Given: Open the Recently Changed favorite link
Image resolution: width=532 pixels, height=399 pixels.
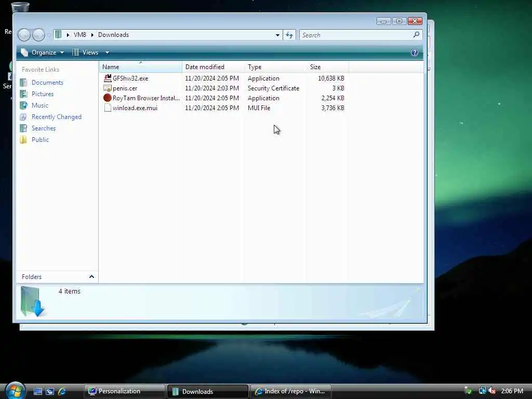Looking at the screenshot, I should [57, 117].
